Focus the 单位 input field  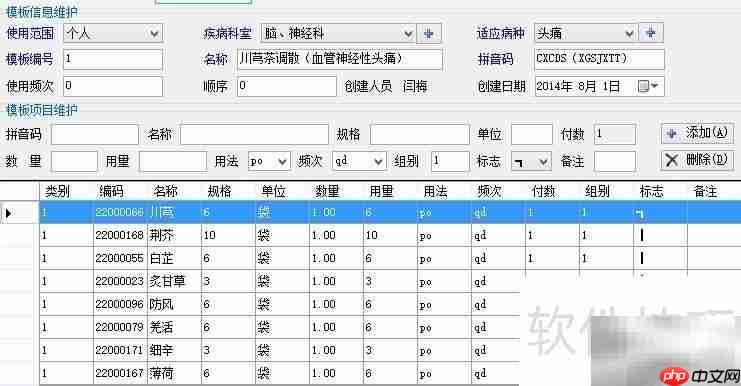click(532, 135)
